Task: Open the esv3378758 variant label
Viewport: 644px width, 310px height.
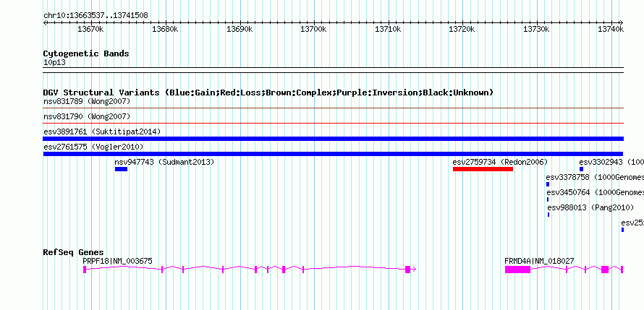Action: point(595,177)
